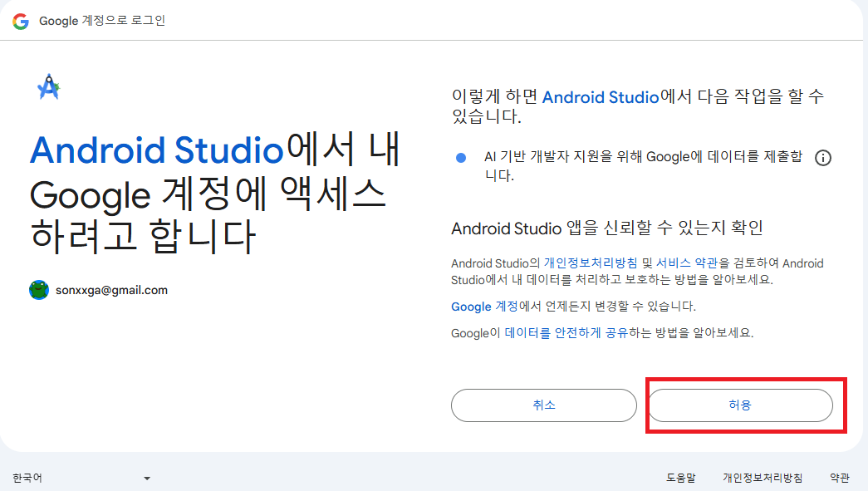Click the Android Studio app icon

pyautogui.click(x=49, y=87)
